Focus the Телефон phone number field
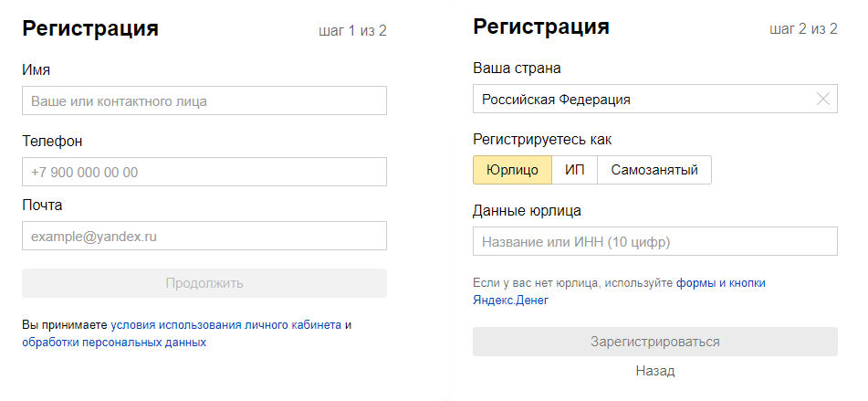 pos(204,172)
